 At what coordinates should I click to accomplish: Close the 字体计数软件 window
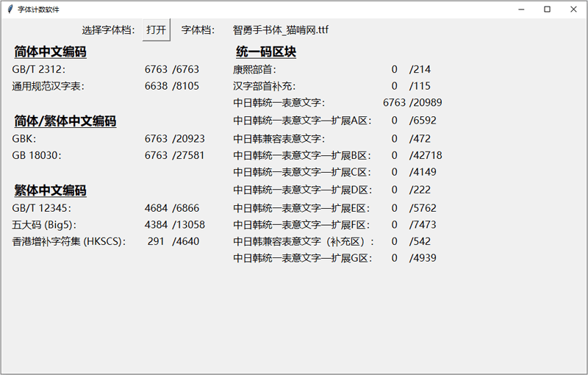click(573, 10)
